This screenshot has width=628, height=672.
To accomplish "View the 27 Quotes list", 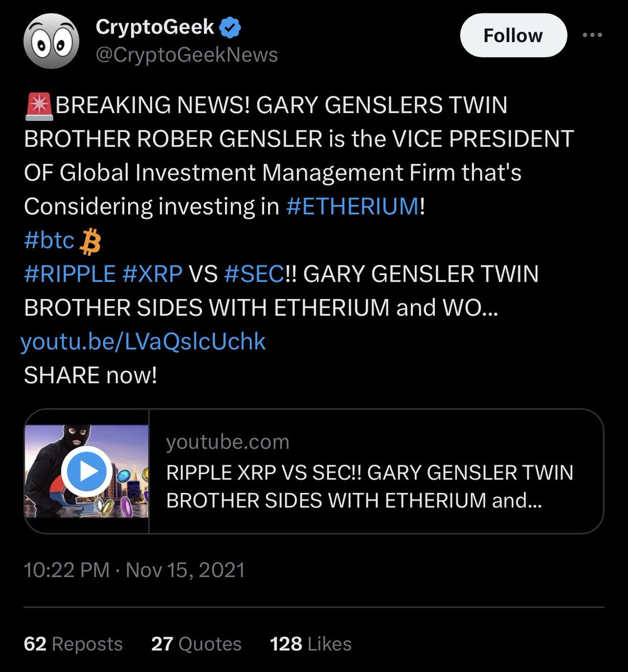I will [x=196, y=644].
